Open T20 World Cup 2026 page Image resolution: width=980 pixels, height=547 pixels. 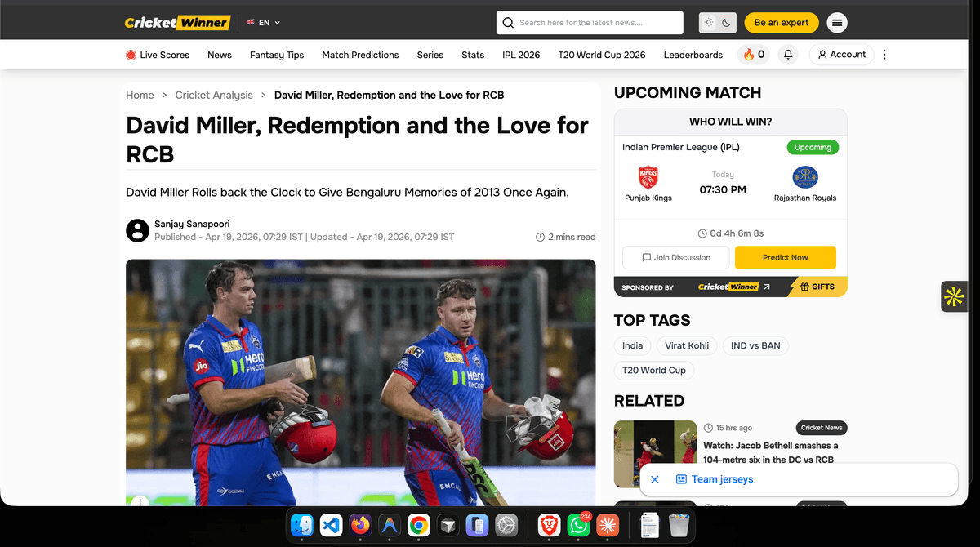click(602, 55)
